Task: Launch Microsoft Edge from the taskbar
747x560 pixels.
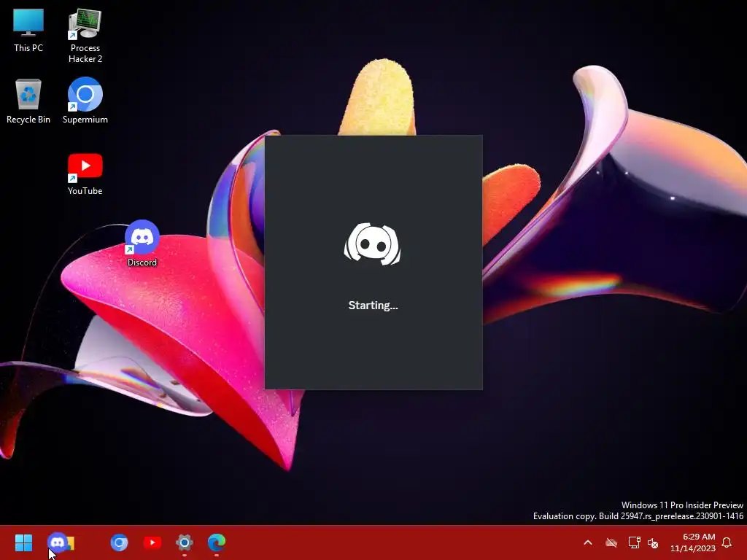Action: [x=217, y=542]
